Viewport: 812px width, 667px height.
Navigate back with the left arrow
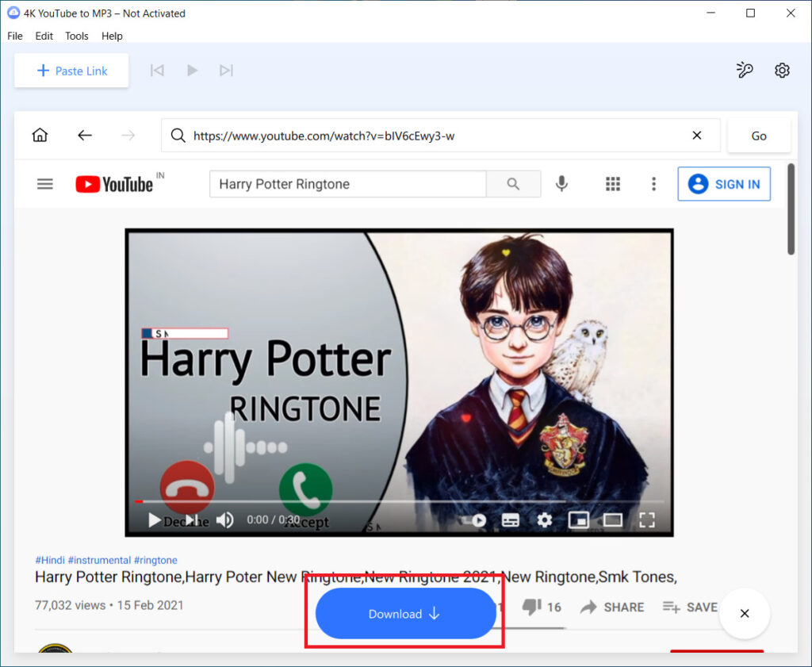(x=84, y=136)
